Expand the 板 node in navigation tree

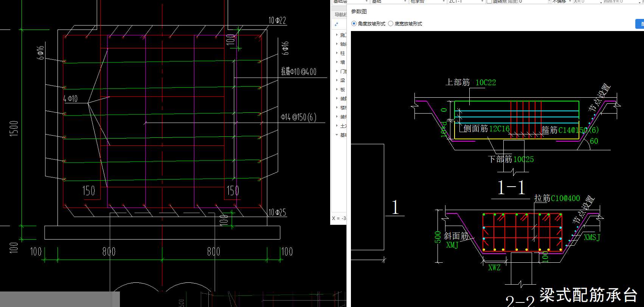click(x=337, y=89)
